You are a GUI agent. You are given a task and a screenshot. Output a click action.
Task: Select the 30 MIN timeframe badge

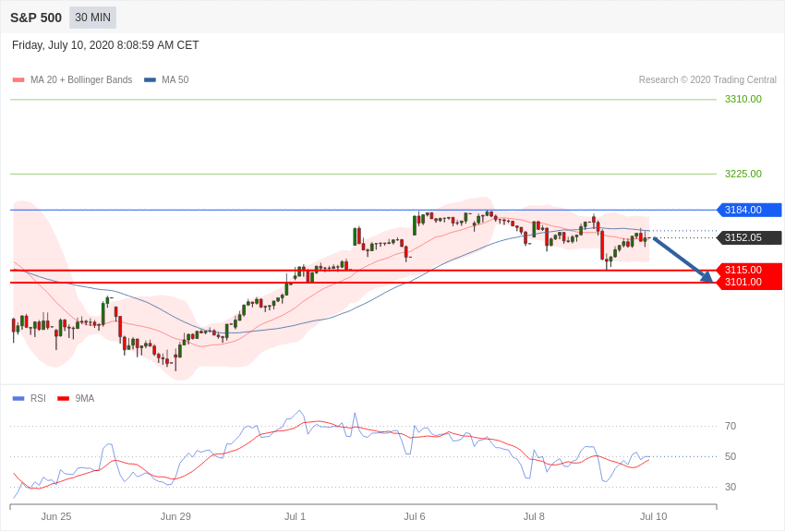(x=92, y=18)
